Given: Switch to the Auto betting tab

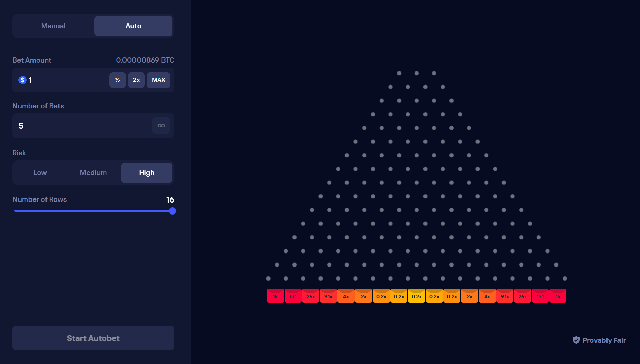Looking at the screenshot, I should click(x=133, y=26).
